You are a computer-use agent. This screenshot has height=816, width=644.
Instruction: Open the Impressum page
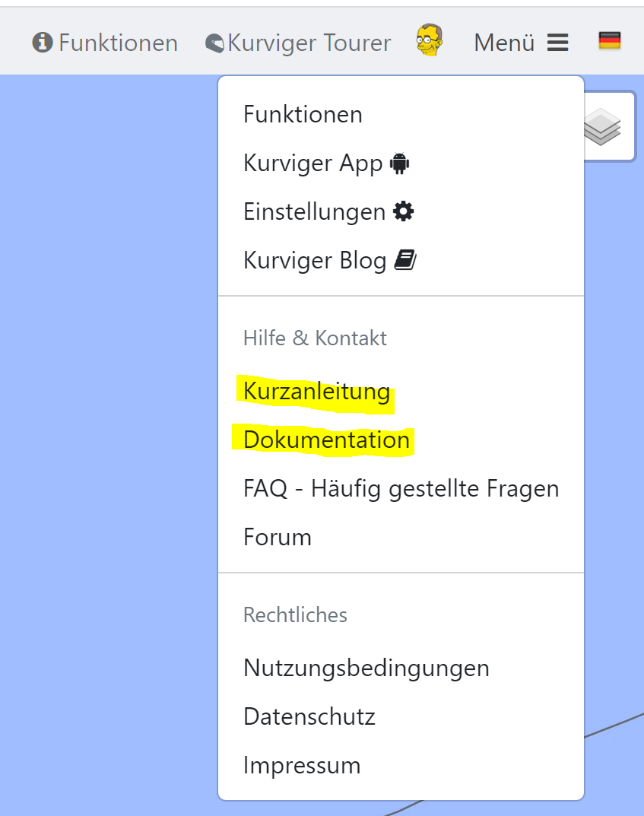[302, 765]
